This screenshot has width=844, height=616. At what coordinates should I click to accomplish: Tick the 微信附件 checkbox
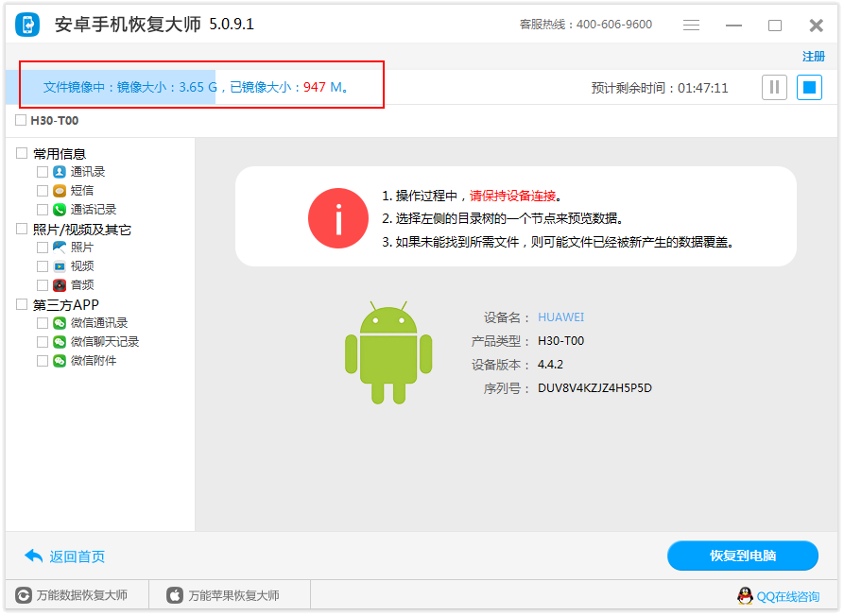(x=43, y=361)
